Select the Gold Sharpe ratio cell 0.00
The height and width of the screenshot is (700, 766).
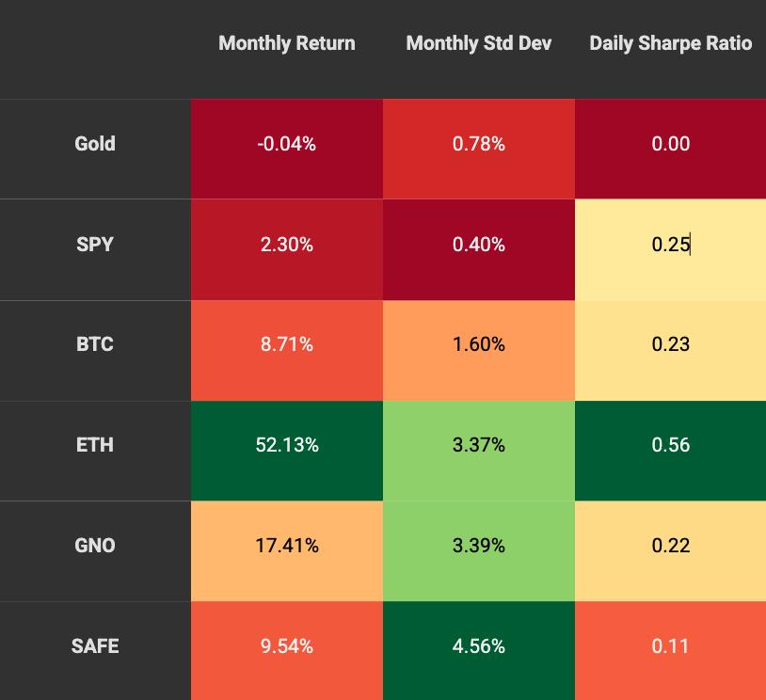670,144
